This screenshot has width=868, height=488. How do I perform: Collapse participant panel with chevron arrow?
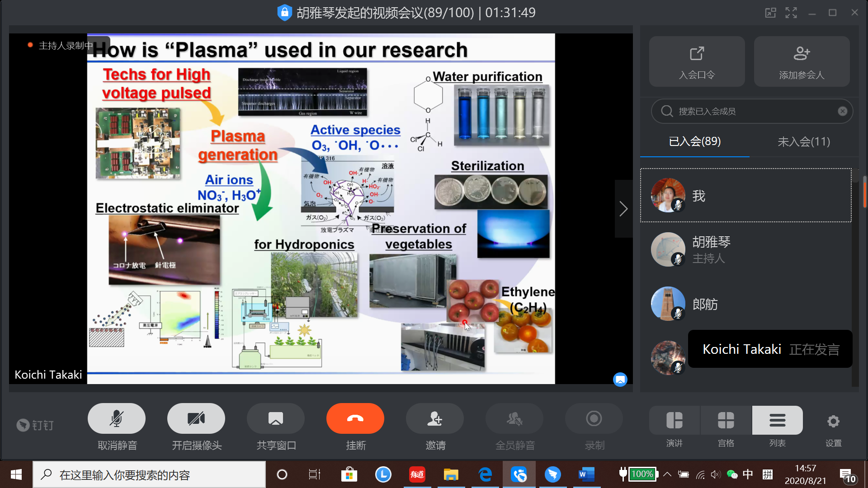[x=623, y=209]
